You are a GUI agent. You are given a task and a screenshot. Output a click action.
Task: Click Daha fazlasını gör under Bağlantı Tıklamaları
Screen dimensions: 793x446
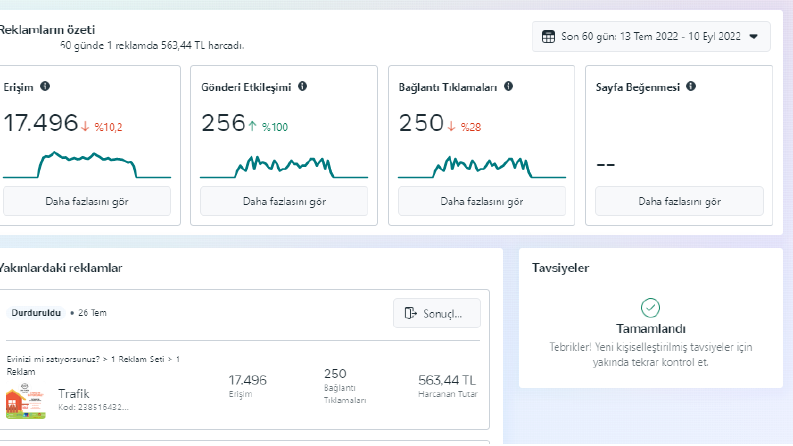(481, 201)
